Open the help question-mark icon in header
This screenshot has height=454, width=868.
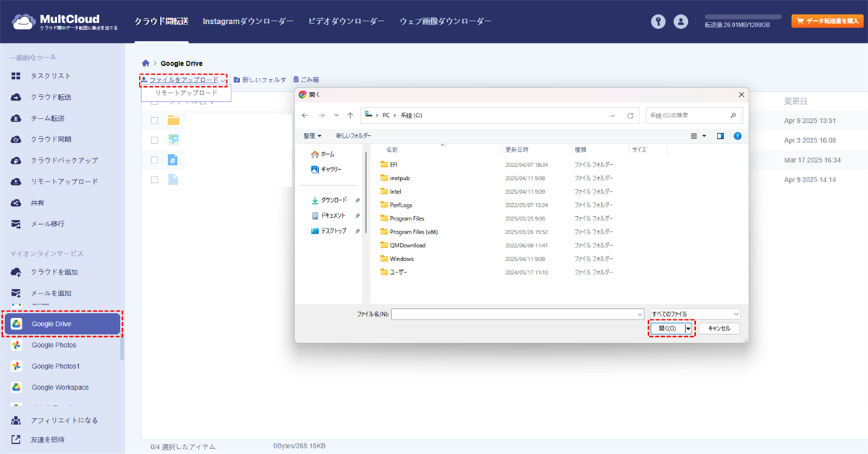(658, 22)
